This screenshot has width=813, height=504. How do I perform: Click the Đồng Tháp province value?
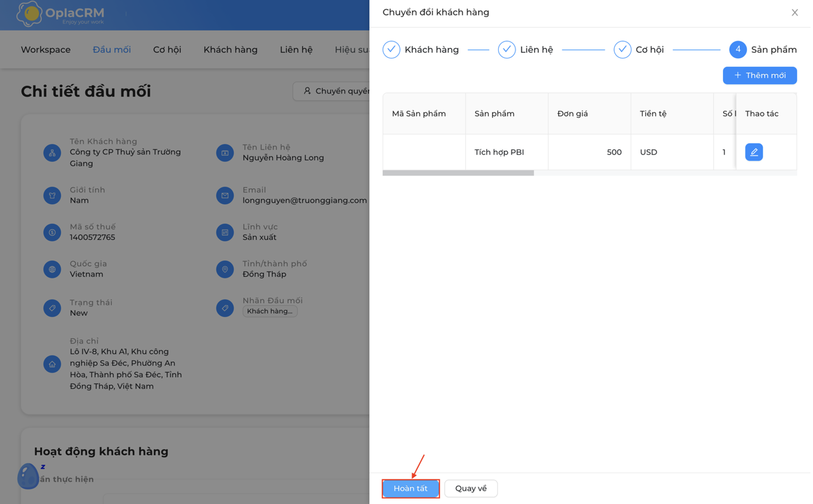265,275
